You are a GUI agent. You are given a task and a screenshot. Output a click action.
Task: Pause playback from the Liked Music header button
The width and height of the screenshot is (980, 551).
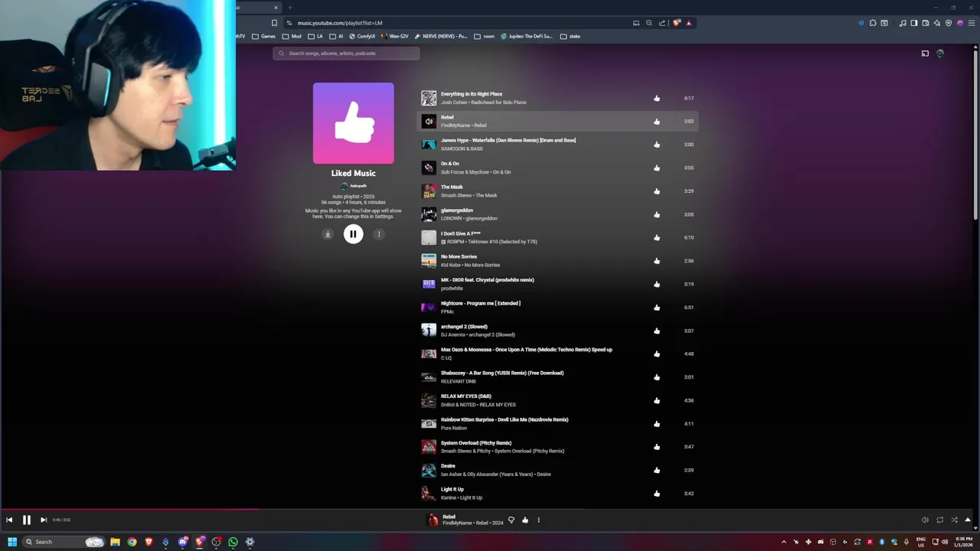point(353,234)
